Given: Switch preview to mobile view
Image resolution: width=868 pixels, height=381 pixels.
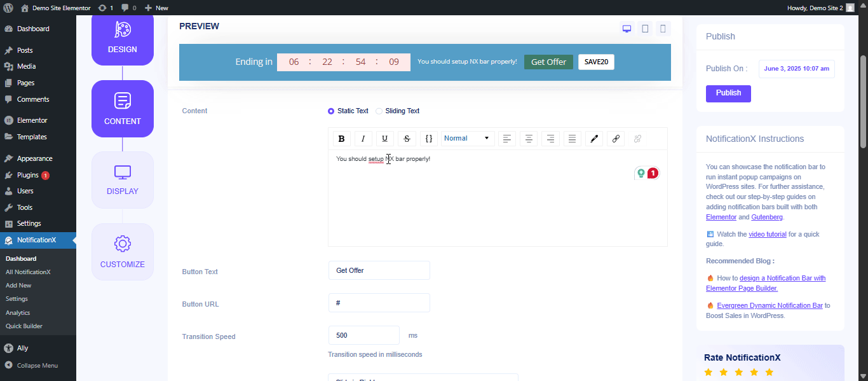Looking at the screenshot, I should click(663, 29).
